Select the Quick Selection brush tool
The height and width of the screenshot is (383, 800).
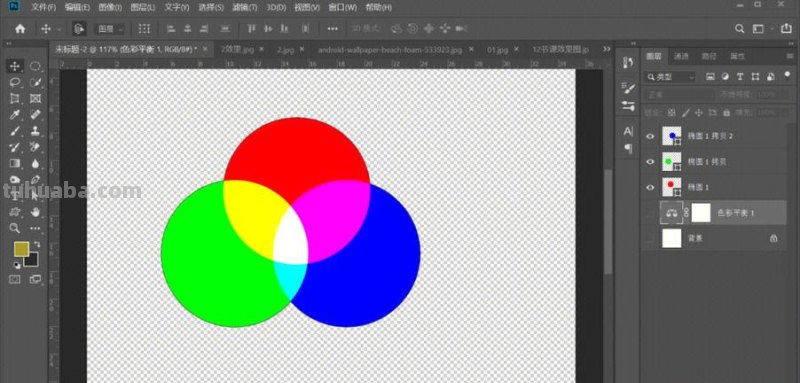click(x=35, y=82)
